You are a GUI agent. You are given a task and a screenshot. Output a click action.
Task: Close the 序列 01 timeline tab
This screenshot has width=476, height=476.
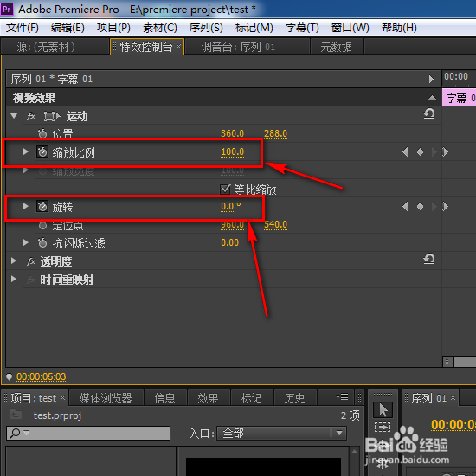point(453,397)
